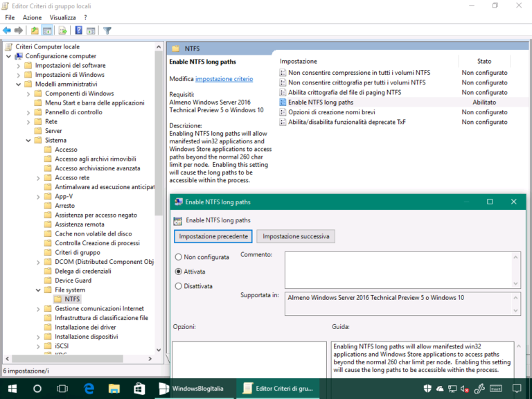The image size is (532, 399).
Task: Sort by the Stato column header
Action: [x=484, y=62]
